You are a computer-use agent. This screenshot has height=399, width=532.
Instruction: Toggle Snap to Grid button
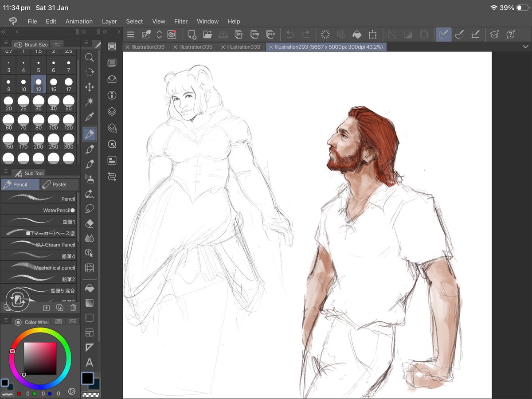pyautogui.click(x=475, y=35)
